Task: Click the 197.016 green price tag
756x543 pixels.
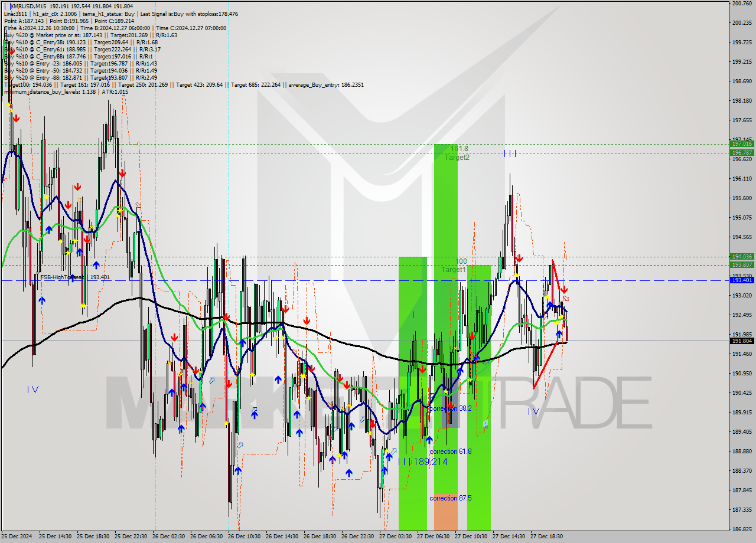Action: (742, 143)
